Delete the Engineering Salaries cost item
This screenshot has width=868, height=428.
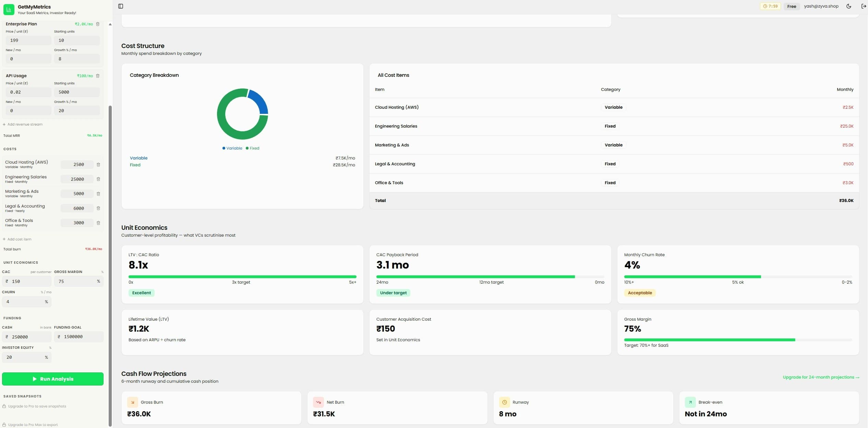pos(99,179)
